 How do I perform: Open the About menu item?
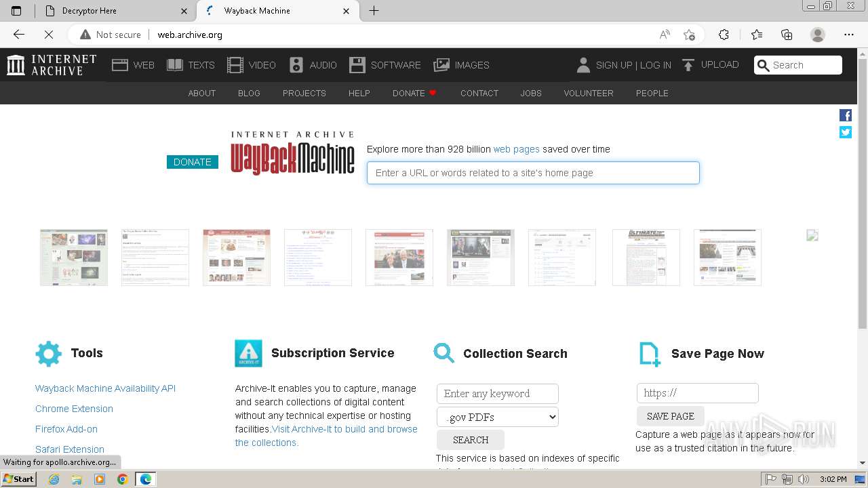click(202, 94)
